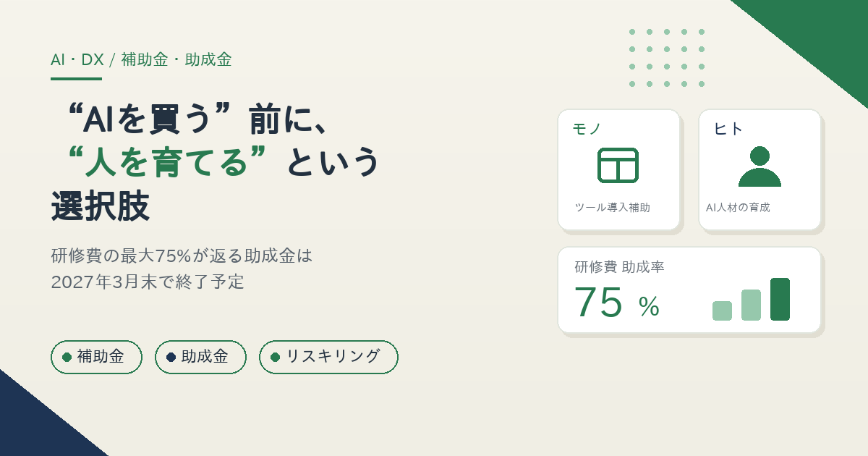
Task: Click the shortest light green chart bar
Action: [x=722, y=311]
